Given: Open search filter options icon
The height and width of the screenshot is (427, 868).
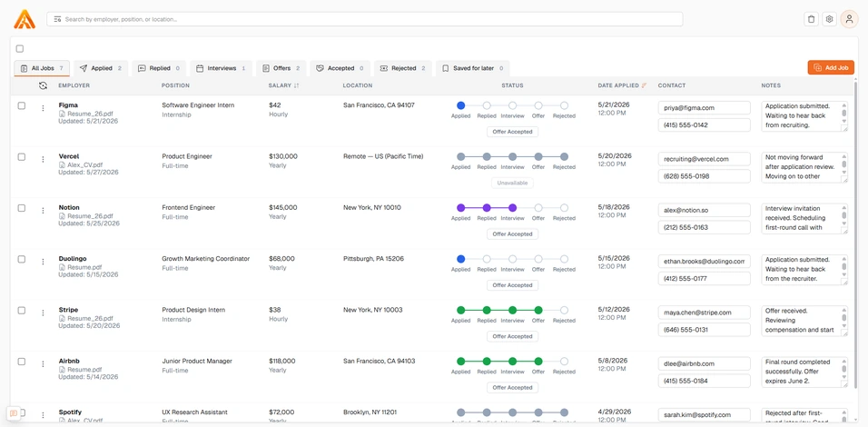Looking at the screenshot, I should [57, 19].
